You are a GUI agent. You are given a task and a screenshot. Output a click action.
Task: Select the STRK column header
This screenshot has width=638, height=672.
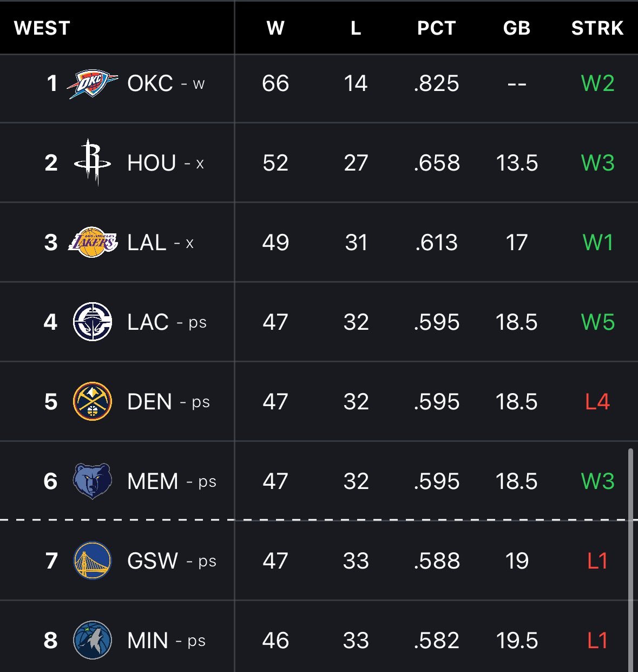click(597, 28)
